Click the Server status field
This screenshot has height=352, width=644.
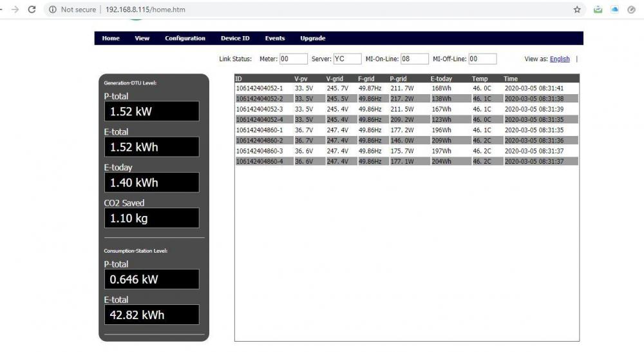click(x=348, y=59)
